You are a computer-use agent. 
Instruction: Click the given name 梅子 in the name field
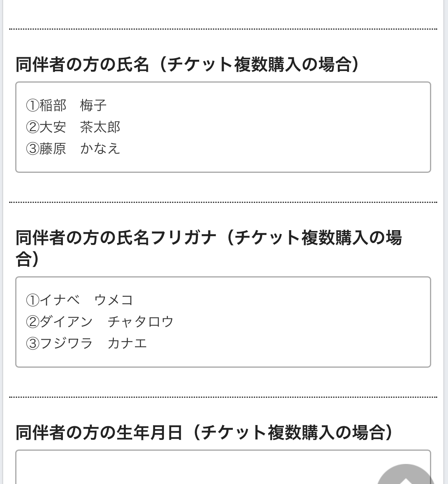(x=93, y=105)
